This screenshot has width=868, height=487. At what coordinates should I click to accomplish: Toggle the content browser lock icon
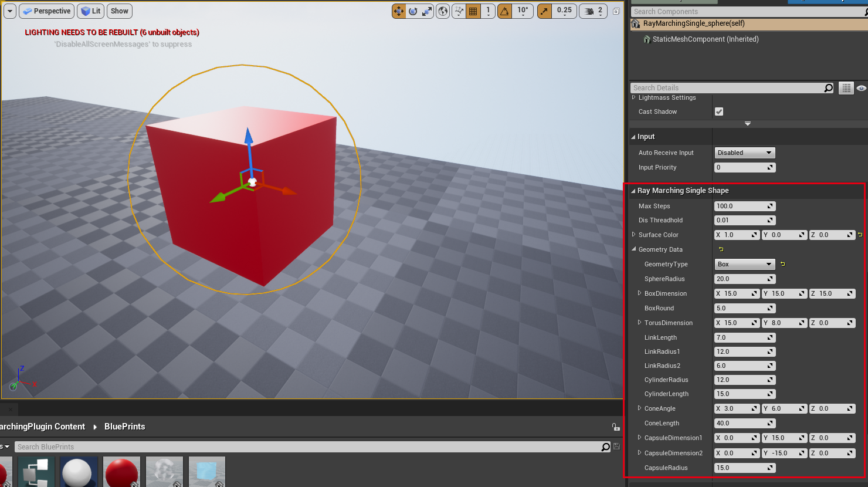615,427
